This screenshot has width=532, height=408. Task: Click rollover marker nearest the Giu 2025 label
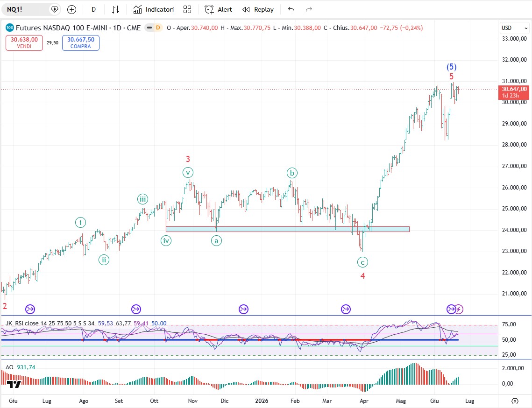pyautogui.click(x=30, y=309)
